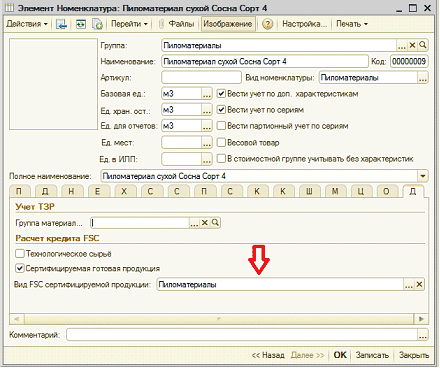Open Печать dropdown menu
This screenshot has height=368, width=440.
352,24
